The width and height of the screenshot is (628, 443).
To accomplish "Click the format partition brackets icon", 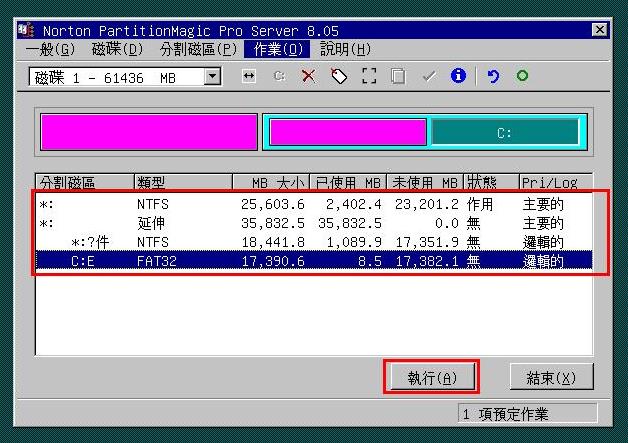I will pyautogui.click(x=369, y=76).
